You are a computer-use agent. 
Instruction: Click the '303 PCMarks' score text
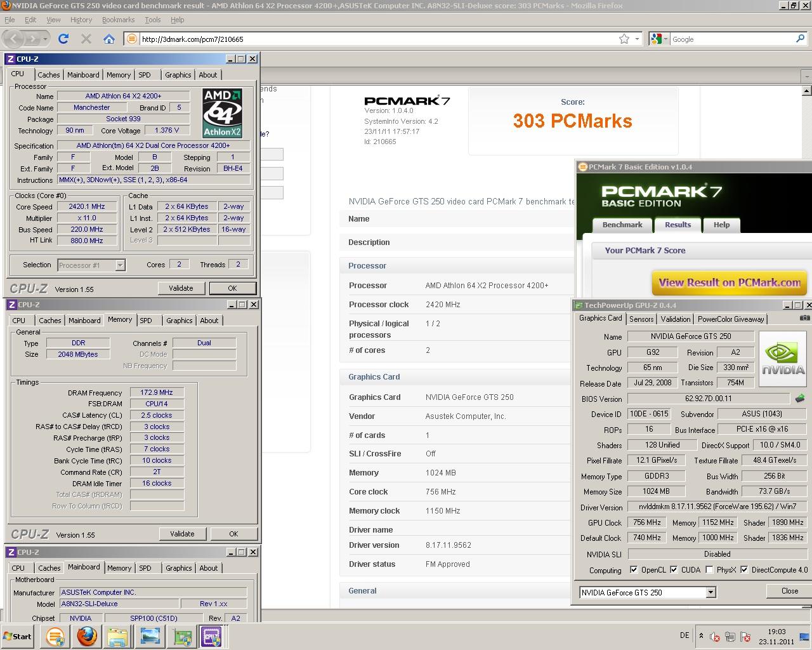point(572,121)
